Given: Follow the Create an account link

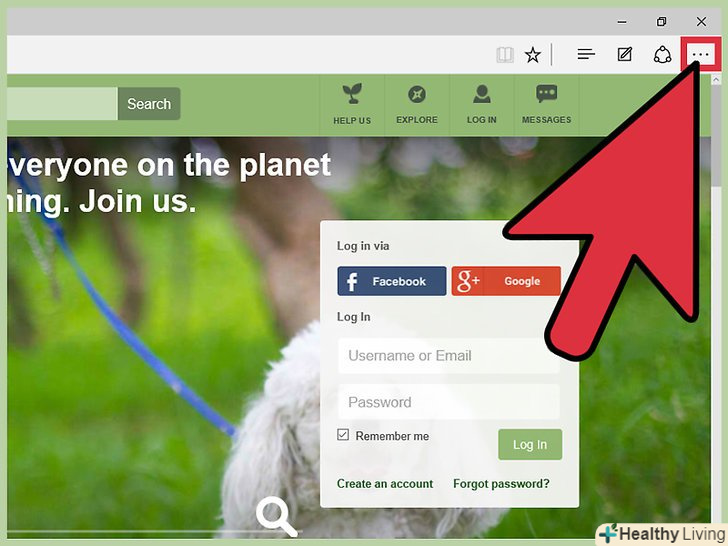Looking at the screenshot, I should [385, 484].
